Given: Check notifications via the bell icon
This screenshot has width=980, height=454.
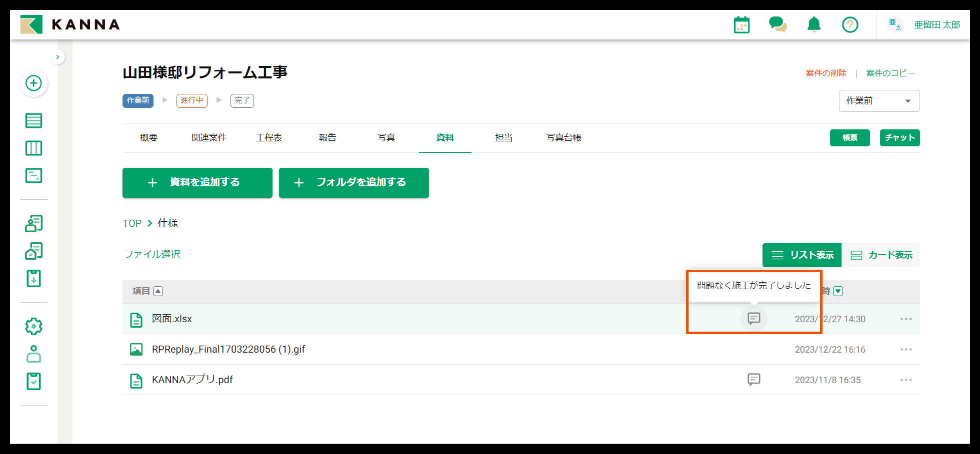Looking at the screenshot, I should [x=813, y=24].
